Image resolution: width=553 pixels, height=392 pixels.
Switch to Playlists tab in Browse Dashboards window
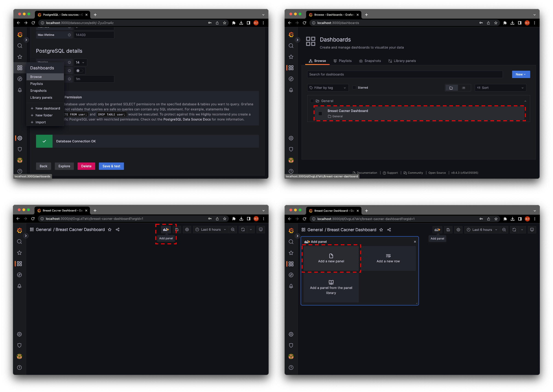point(343,61)
